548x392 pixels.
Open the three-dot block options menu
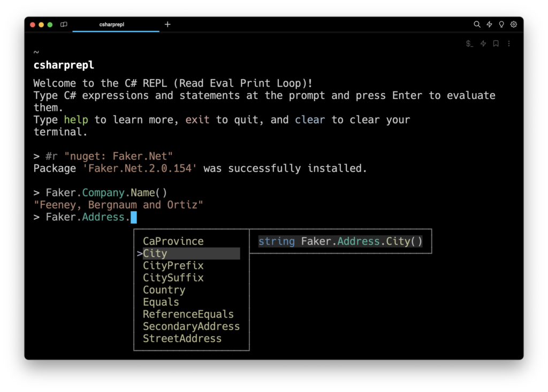tap(509, 44)
